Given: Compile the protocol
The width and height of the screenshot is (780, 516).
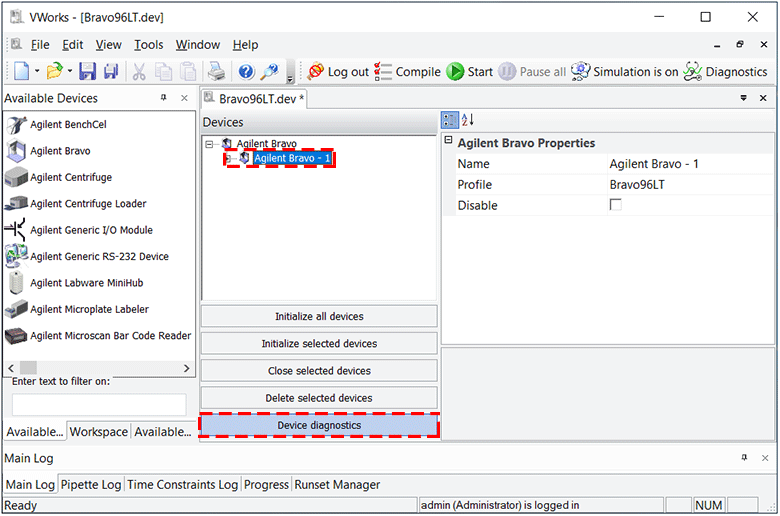Looking at the screenshot, I should [x=407, y=72].
